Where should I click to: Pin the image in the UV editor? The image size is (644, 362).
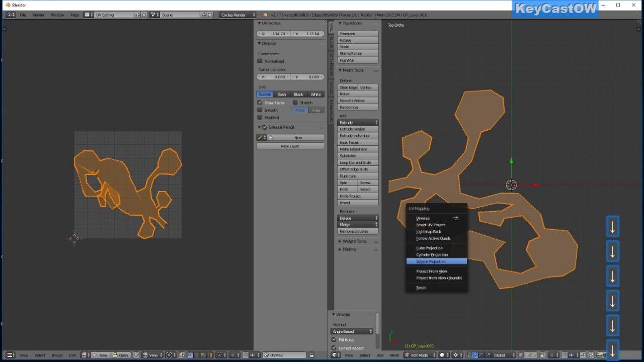[x=136, y=355]
